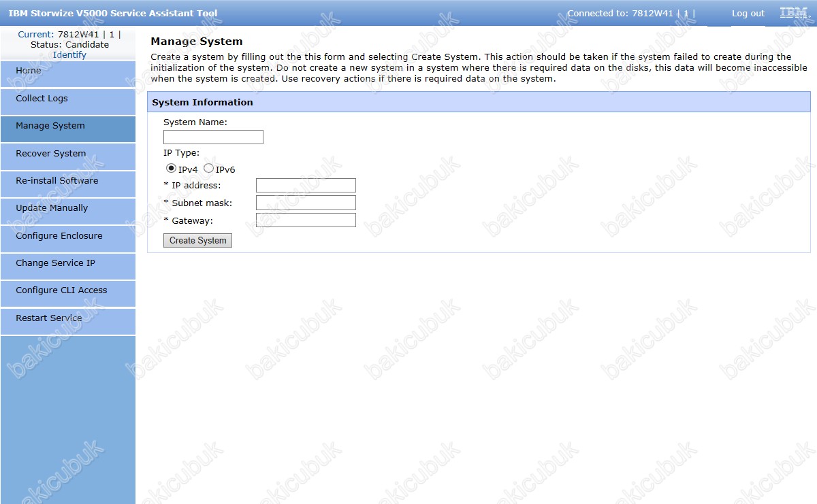The height and width of the screenshot is (504, 817).
Task: Click the IP Type: label
Action: [x=182, y=153]
